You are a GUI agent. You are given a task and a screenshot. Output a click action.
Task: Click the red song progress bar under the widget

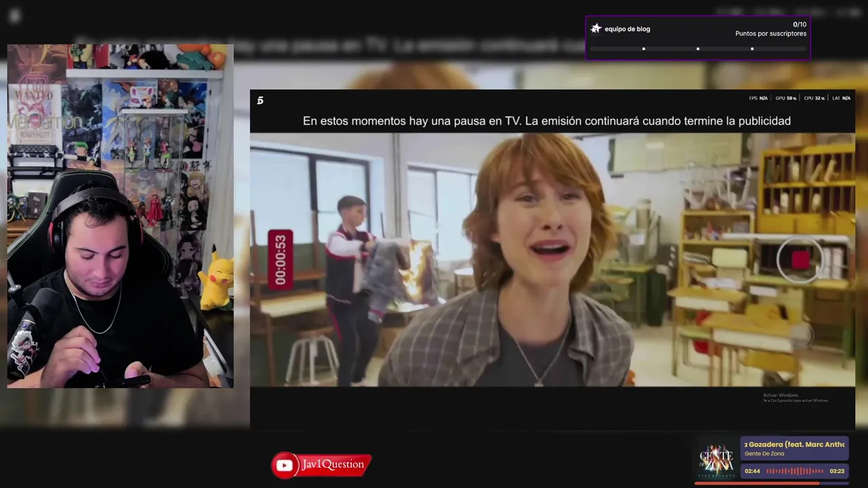[772, 483]
